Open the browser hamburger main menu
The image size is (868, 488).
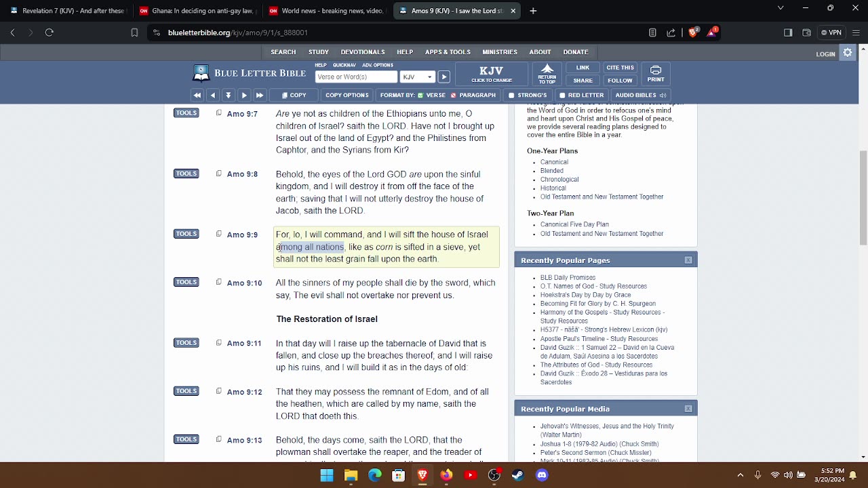click(x=855, y=32)
